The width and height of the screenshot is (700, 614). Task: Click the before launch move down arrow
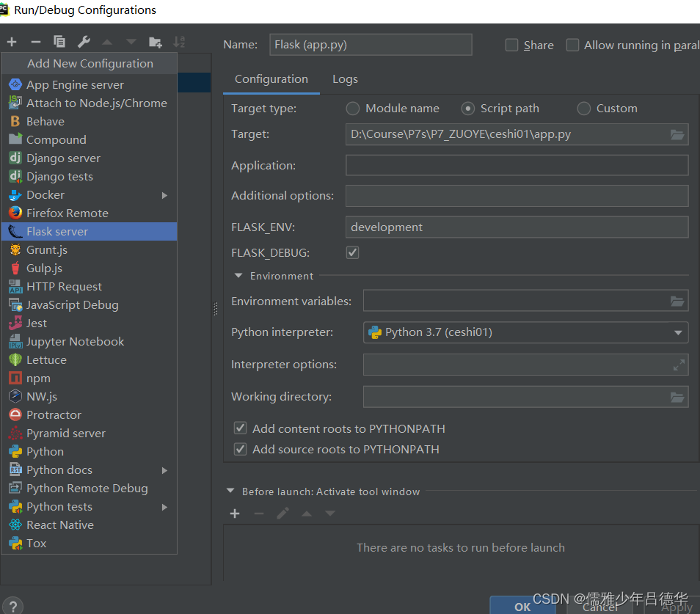pyautogui.click(x=330, y=514)
